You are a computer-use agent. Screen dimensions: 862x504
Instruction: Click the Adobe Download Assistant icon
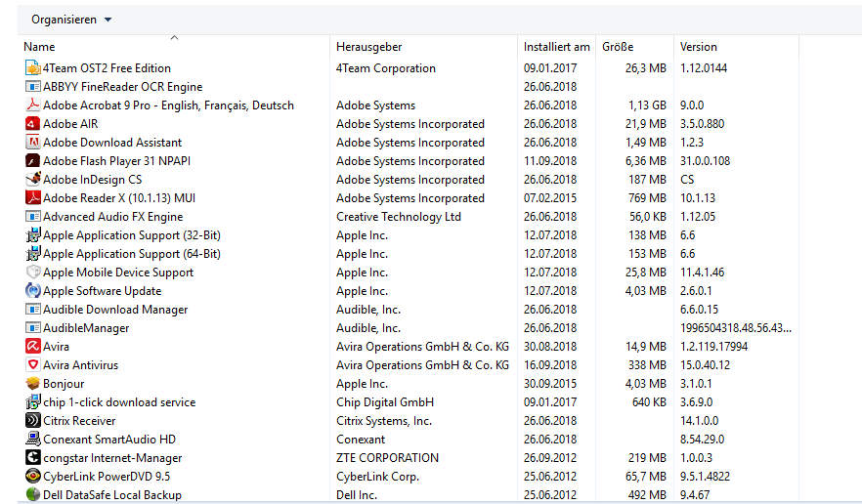click(x=33, y=143)
